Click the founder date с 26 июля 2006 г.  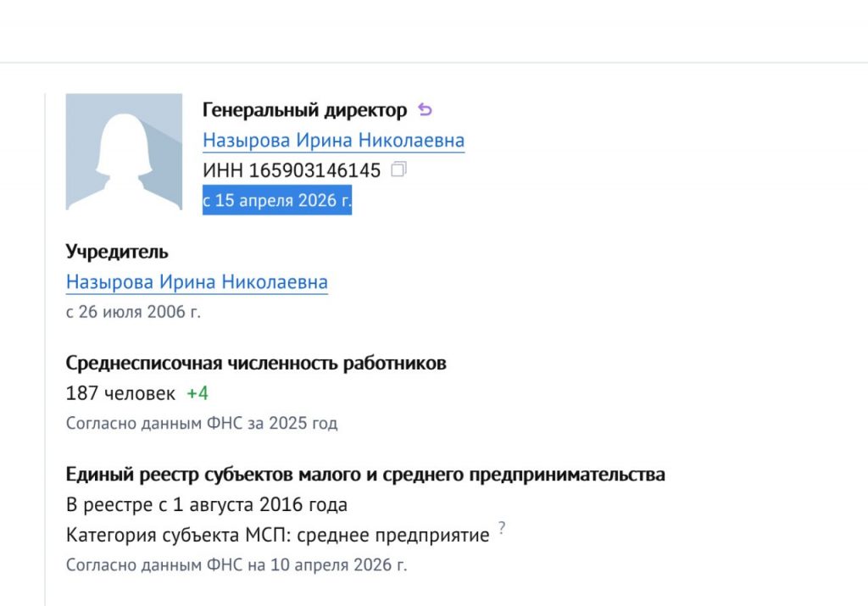133,312
